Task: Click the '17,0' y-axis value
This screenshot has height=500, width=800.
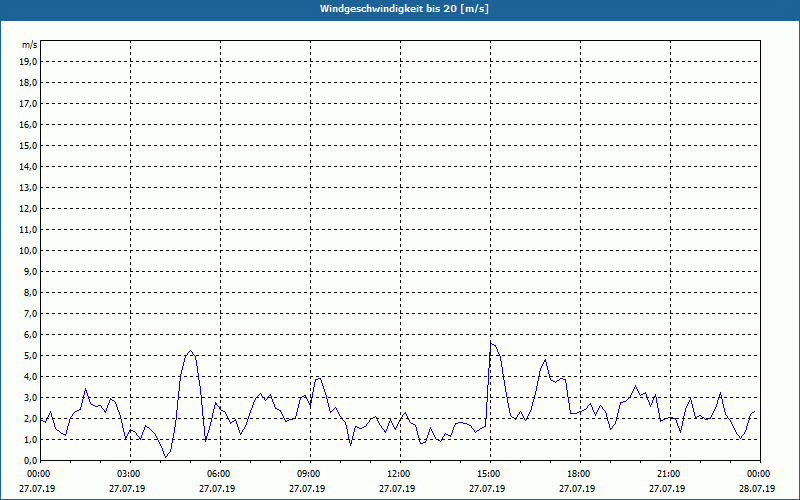Action: tap(28, 104)
